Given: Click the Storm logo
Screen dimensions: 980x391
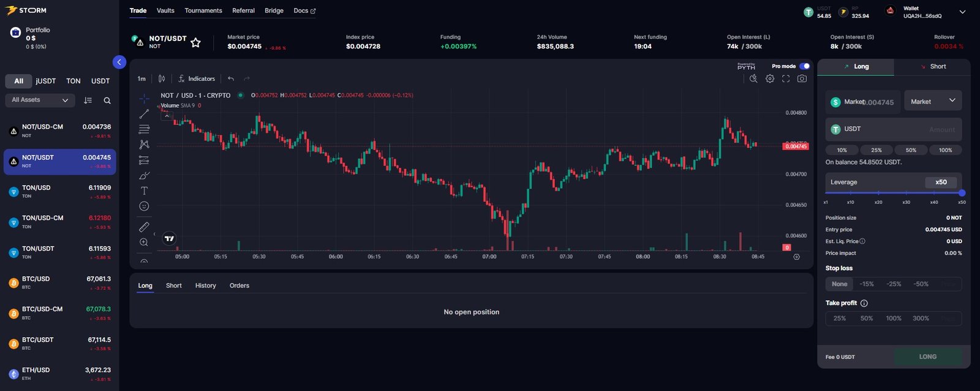Looking at the screenshot, I should point(26,10).
